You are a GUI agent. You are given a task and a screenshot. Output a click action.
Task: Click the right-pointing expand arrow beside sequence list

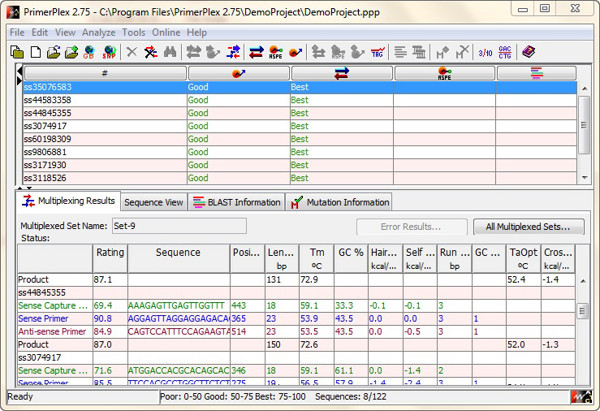pos(20,81)
